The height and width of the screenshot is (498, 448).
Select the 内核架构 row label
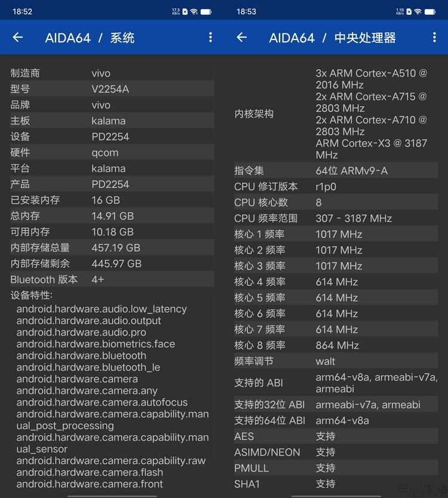254,114
